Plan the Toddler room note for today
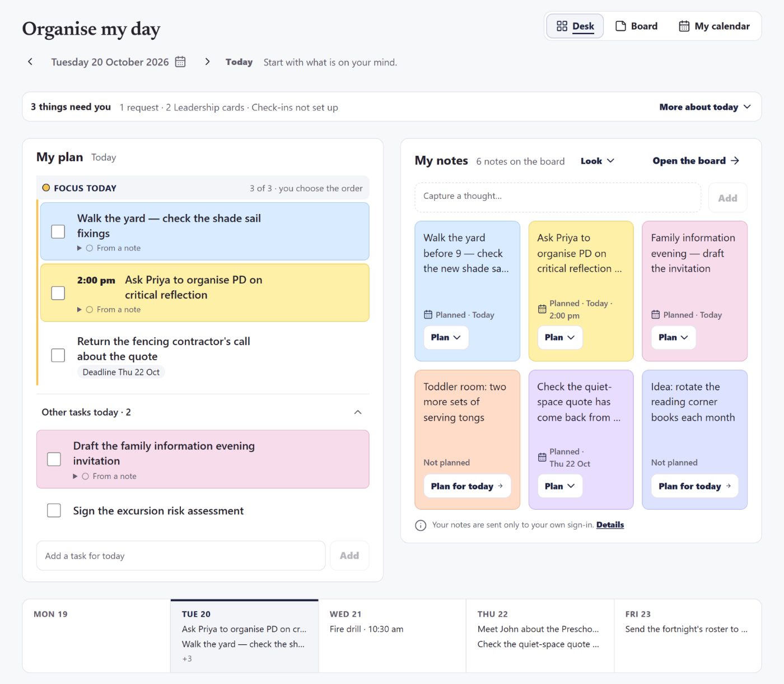Viewport: 784px width, 684px height. (468, 486)
